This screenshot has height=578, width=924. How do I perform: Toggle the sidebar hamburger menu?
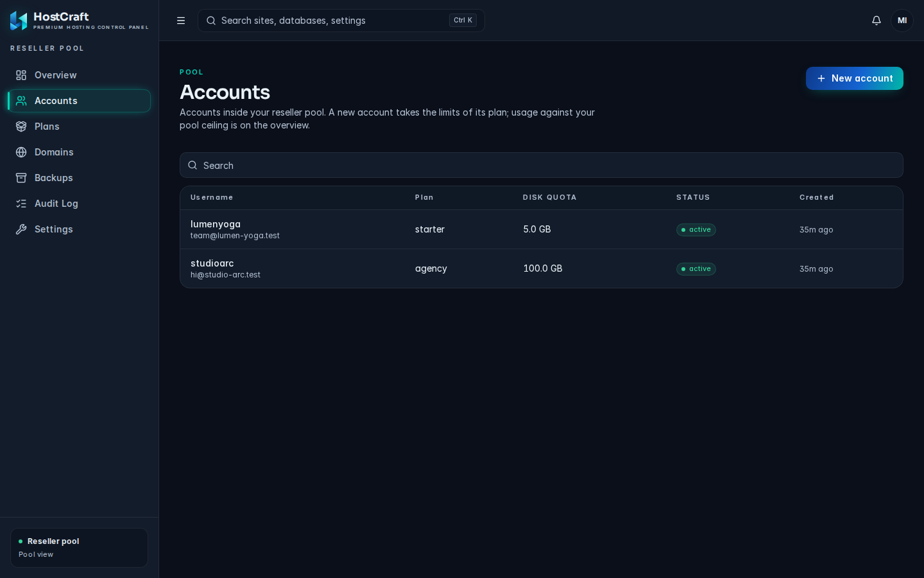point(181,21)
